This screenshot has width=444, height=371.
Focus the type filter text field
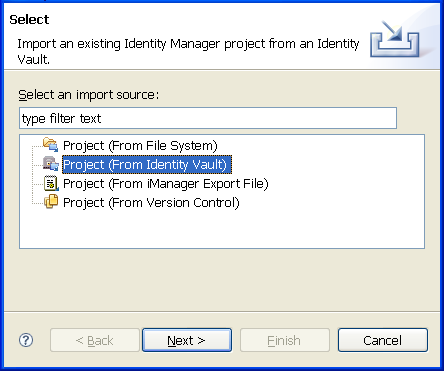click(x=208, y=118)
